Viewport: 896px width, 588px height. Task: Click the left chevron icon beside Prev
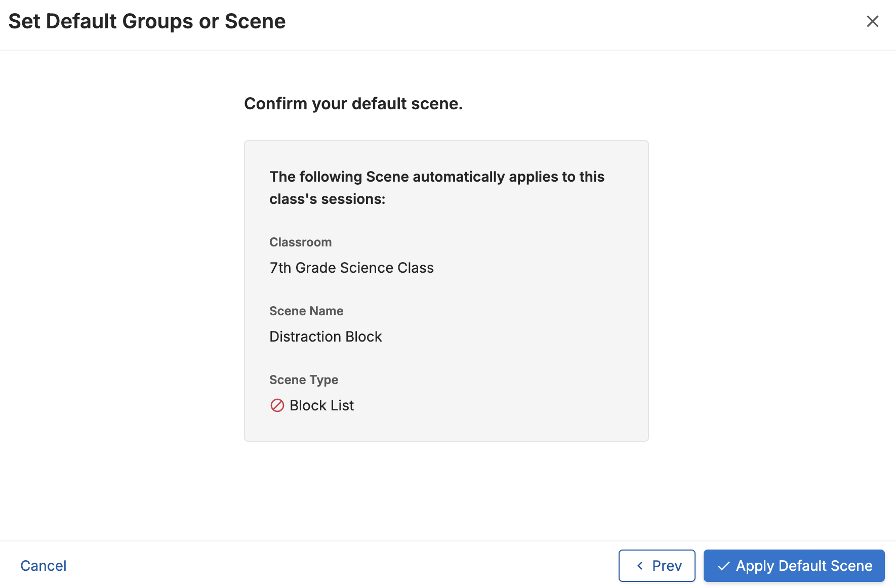(640, 566)
